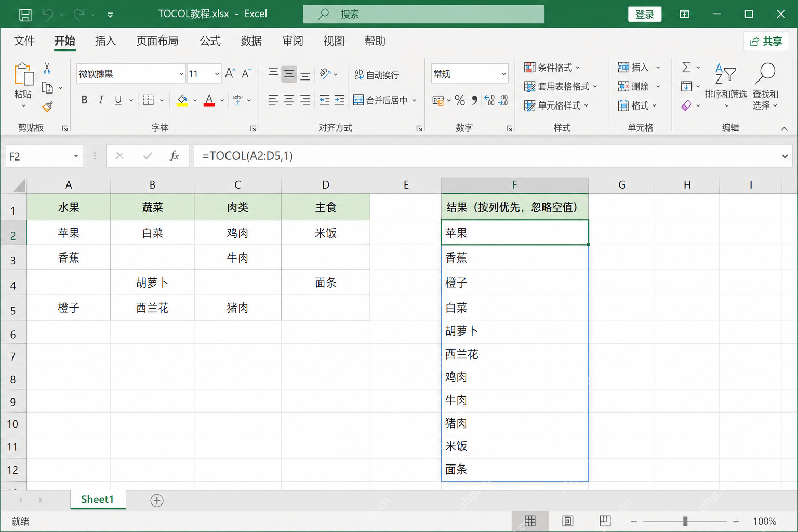Add a new sheet with plus icon
The height and width of the screenshot is (532, 798).
pyautogui.click(x=157, y=500)
